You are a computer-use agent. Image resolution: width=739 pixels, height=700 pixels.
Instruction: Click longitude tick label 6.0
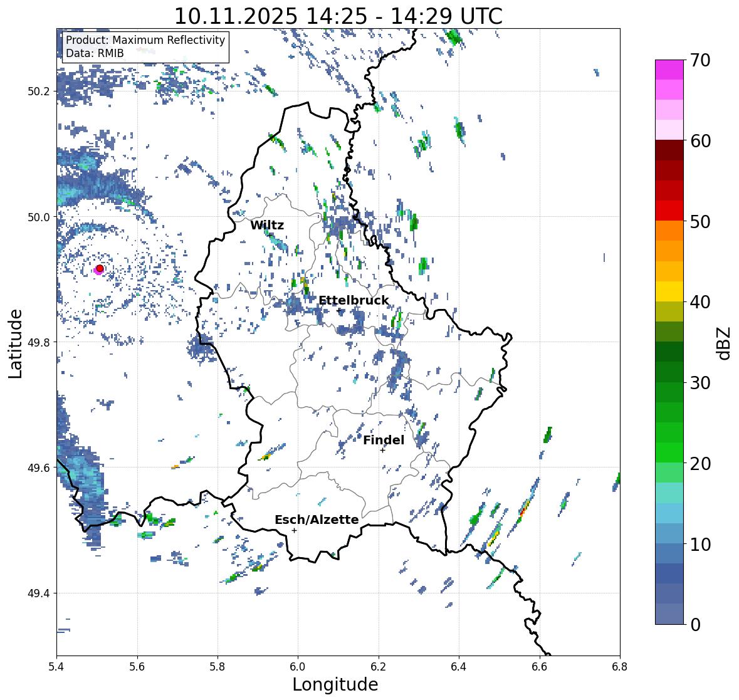pyautogui.click(x=298, y=666)
